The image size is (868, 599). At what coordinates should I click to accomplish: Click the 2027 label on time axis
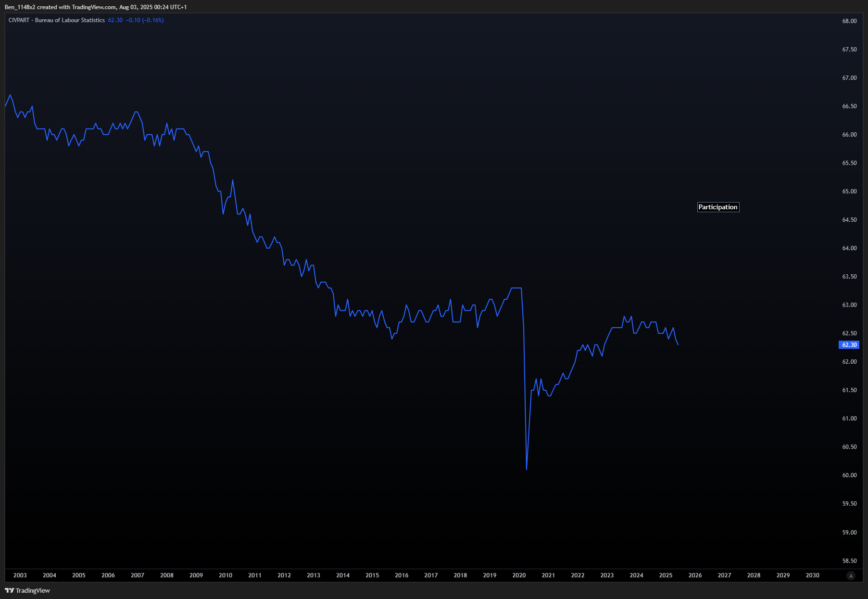(724, 575)
